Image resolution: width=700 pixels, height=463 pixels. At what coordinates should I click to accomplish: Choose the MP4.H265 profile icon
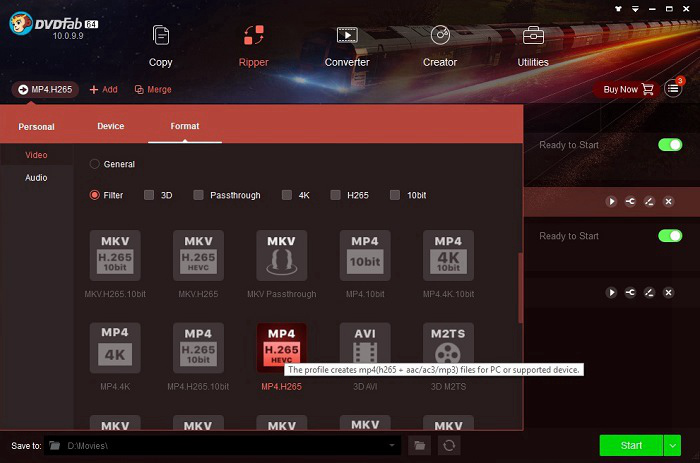click(282, 348)
